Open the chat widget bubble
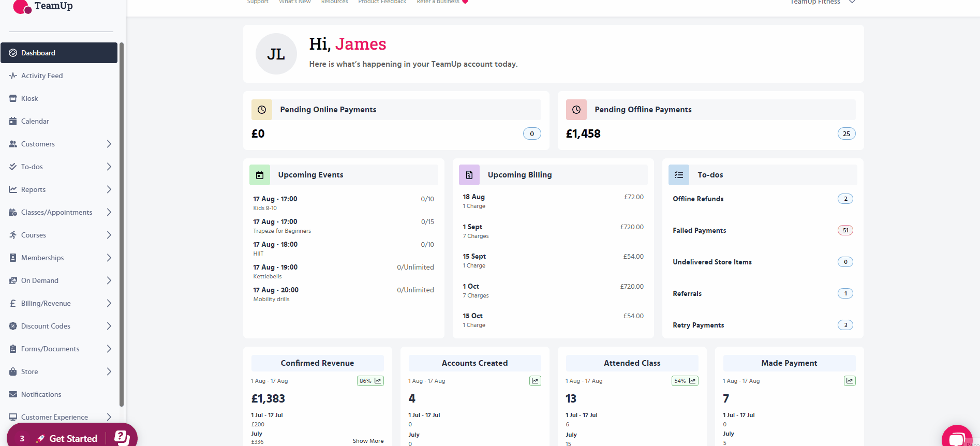Image resolution: width=980 pixels, height=446 pixels. click(957, 437)
